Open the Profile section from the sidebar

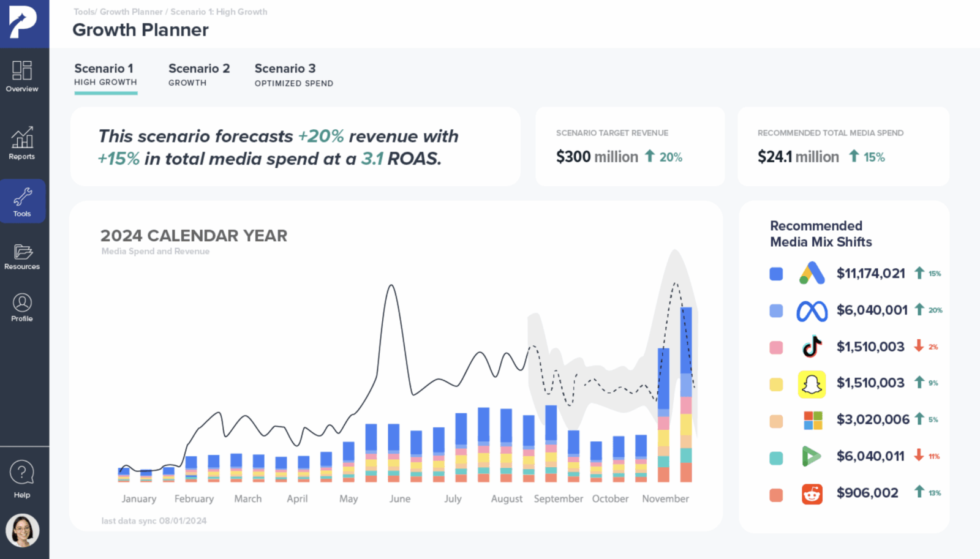[22, 307]
